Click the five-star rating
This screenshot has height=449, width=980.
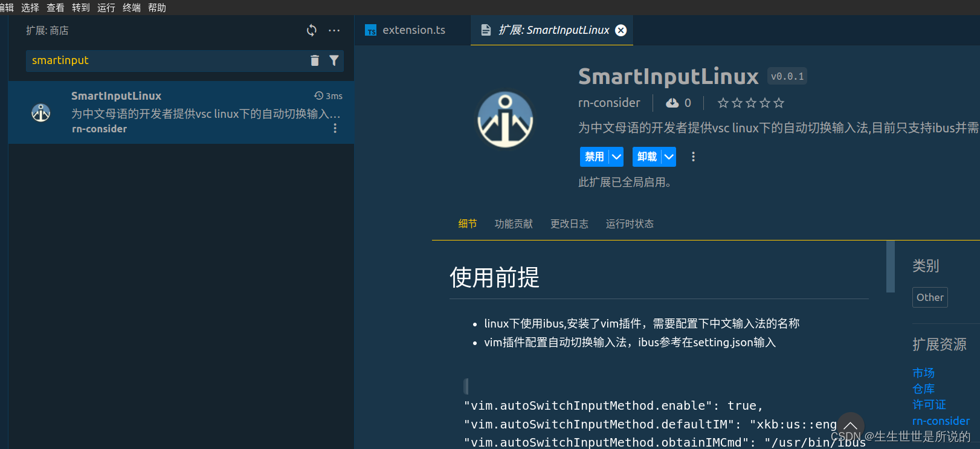coord(751,103)
